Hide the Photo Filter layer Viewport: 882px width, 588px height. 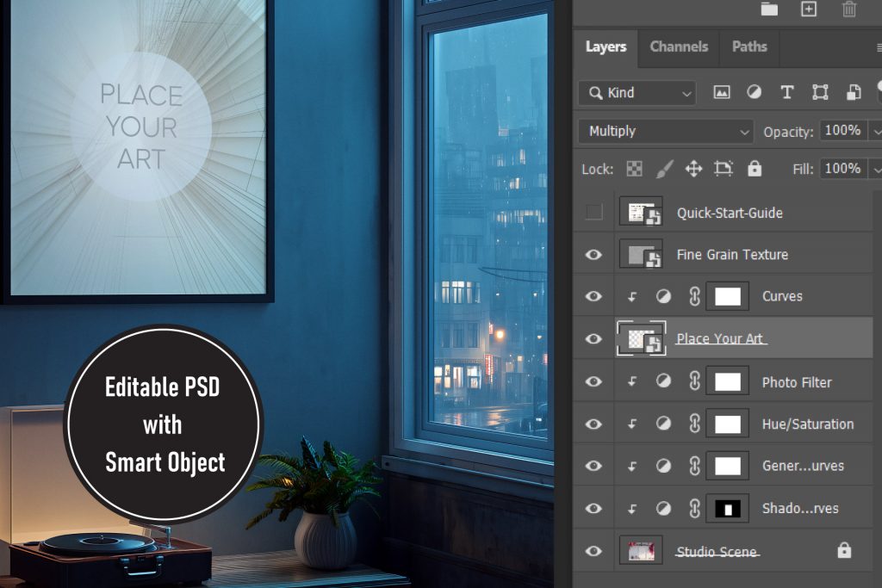(593, 381)
